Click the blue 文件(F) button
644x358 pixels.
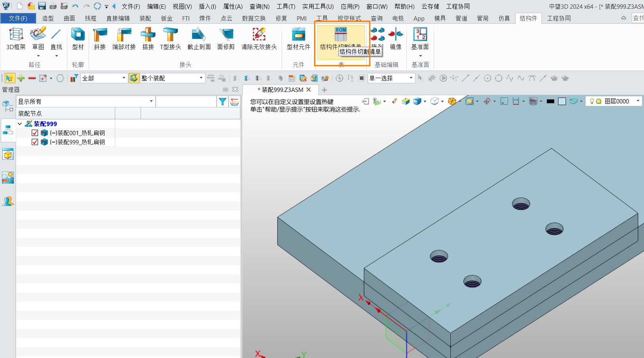[18, 18]
